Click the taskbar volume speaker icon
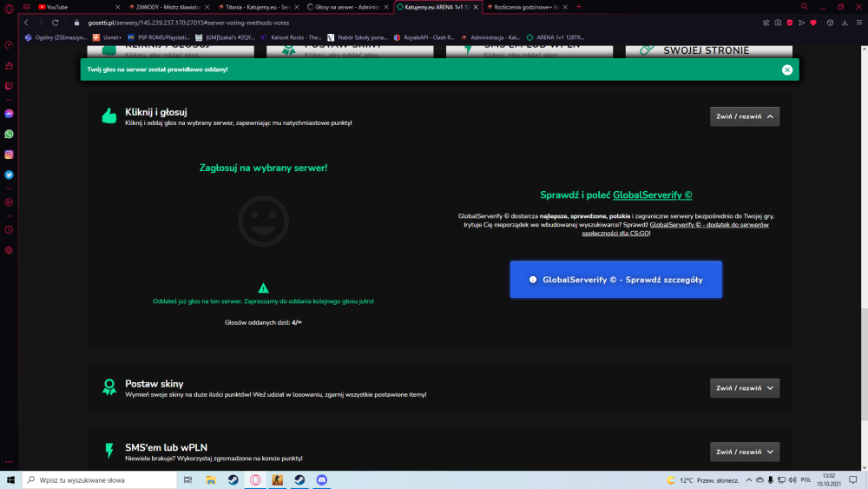 792,480
